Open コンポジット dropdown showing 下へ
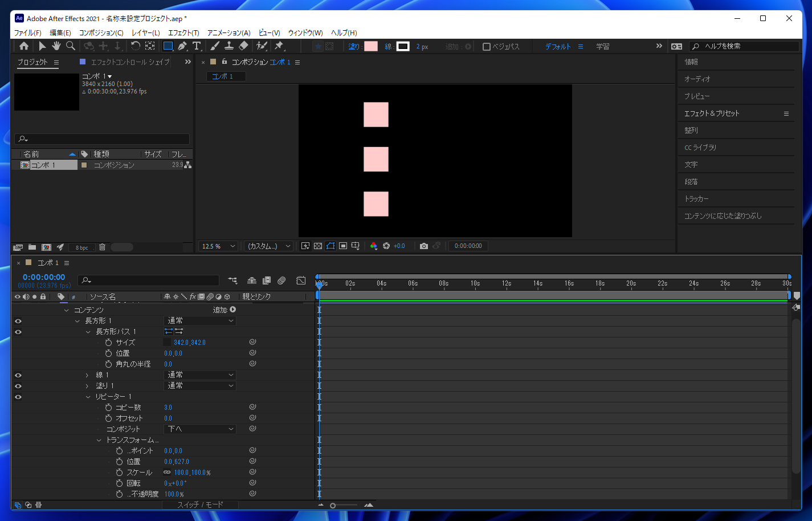Screen dimensions: 812x521 (200, 429)
